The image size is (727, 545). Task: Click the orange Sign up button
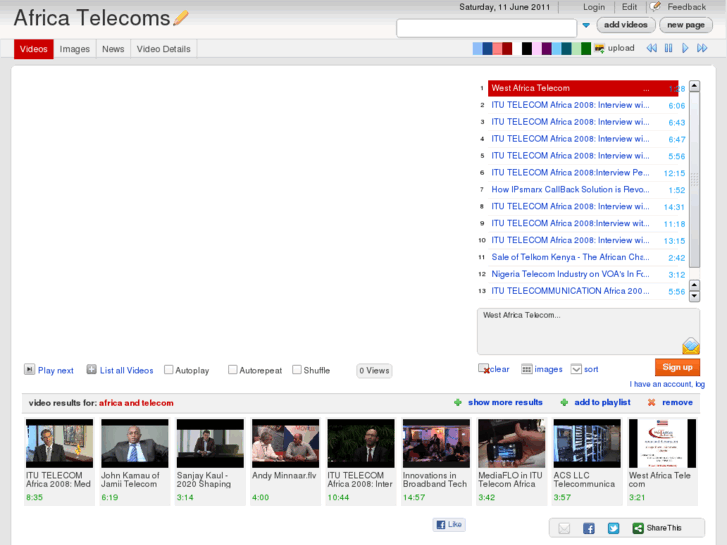(677, 367)
